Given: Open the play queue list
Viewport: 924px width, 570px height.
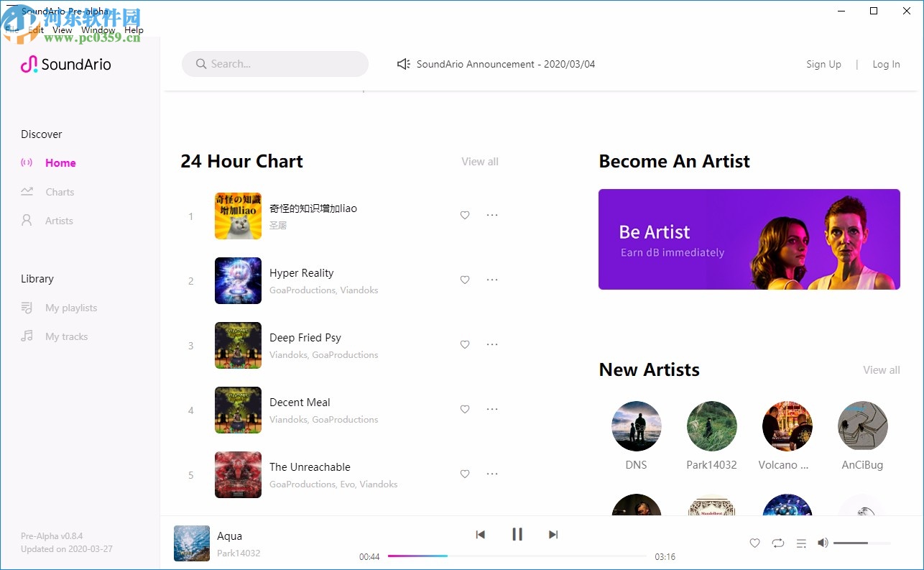Looking at the screenshot, I should [x=801, y=543].
